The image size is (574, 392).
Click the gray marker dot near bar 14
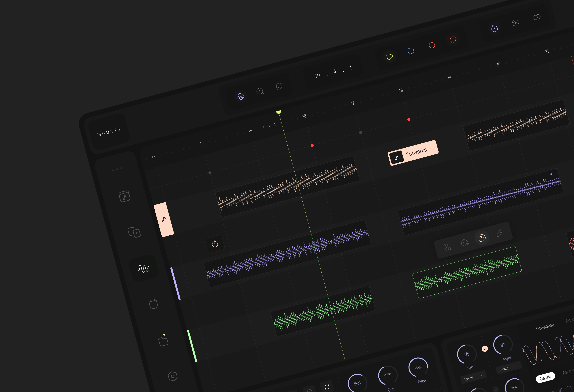point(210,173)
